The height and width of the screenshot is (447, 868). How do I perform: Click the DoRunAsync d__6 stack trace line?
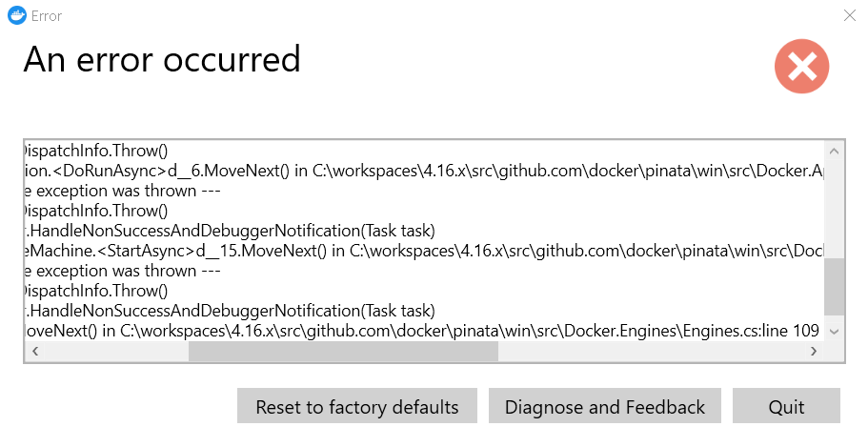click(419, 170)
